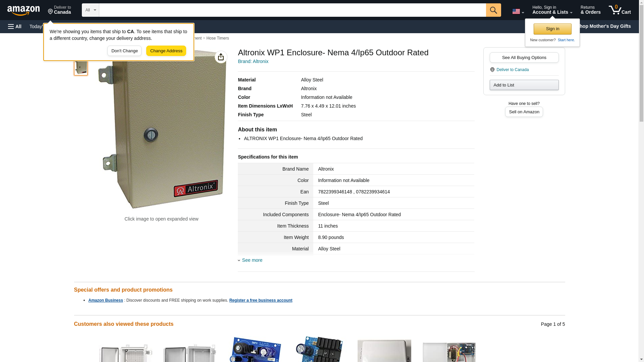Open the All search category dropdown
The height and width of the screenshot is (362, 644).
click(x=91, y=10)
